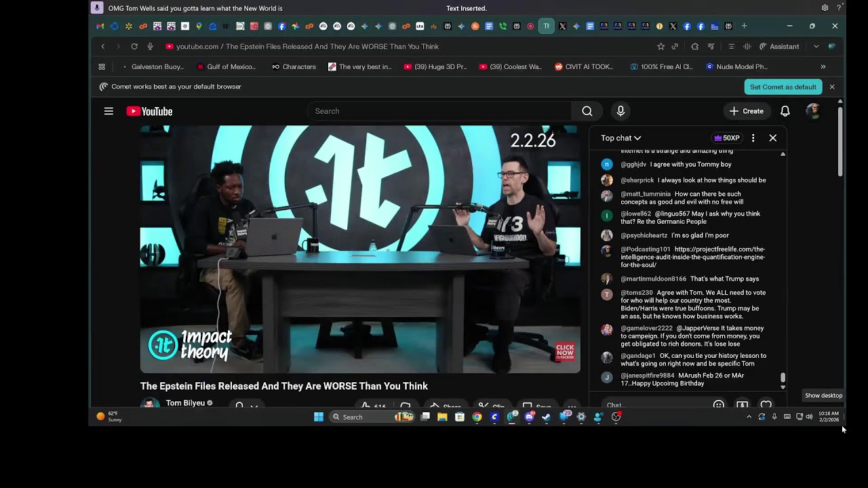Open the YouTube account avatar menu
868x488 pixels.
pos(813,111)
